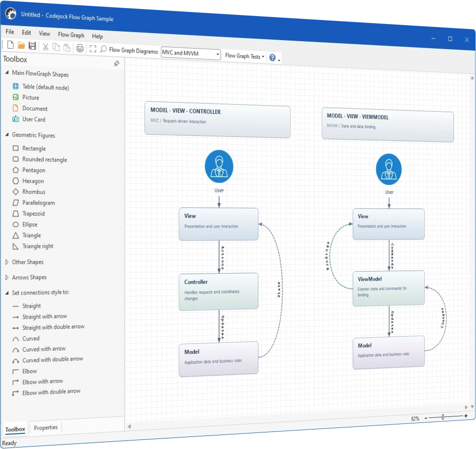Image resolution: width=476 pixels, height=449 pixels.
Task: Pick the Parallelogram figure
Action: [x=34, y=202]
